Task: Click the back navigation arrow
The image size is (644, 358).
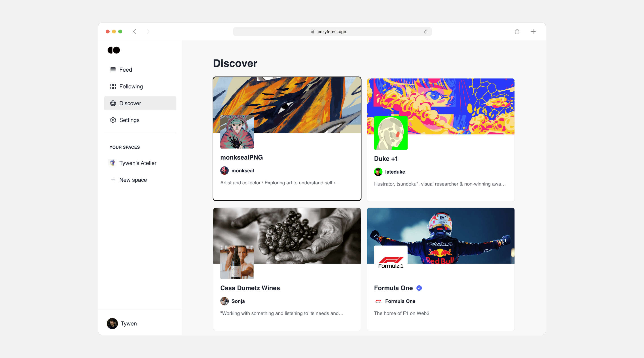Action: [x=134, y=32]
